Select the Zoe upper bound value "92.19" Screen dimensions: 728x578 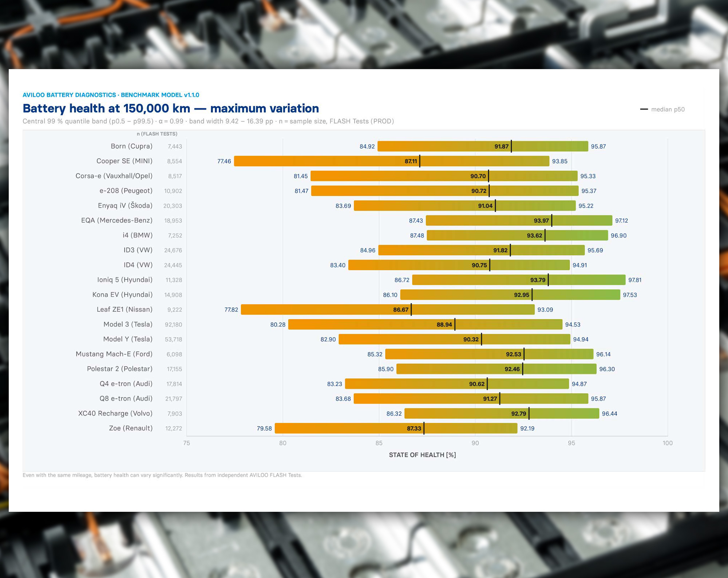[x=527, y=428]
